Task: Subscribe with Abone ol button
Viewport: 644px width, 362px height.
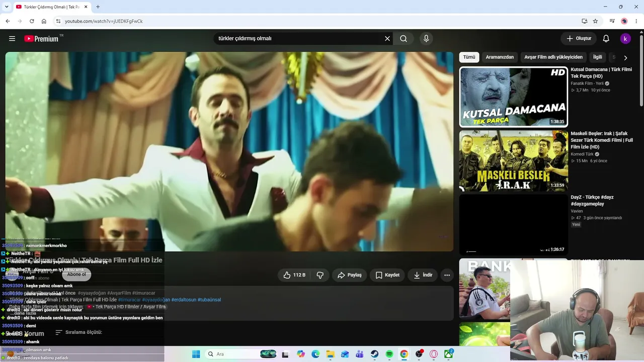Action: coord(76,275)
